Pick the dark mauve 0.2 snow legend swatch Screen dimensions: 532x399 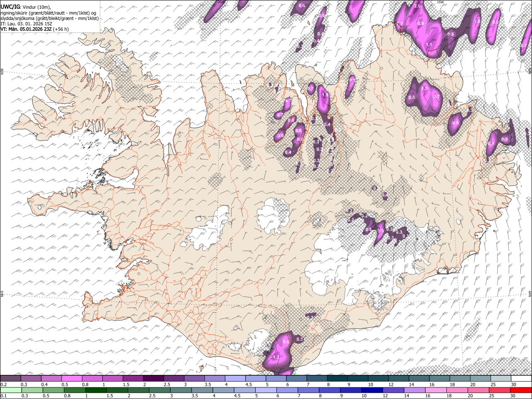click(10, 378)
